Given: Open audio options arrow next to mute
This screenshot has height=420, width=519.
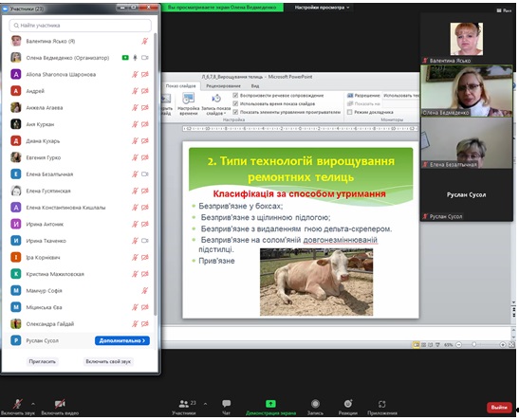Looking at the screenshot, I should click(33, 404).
